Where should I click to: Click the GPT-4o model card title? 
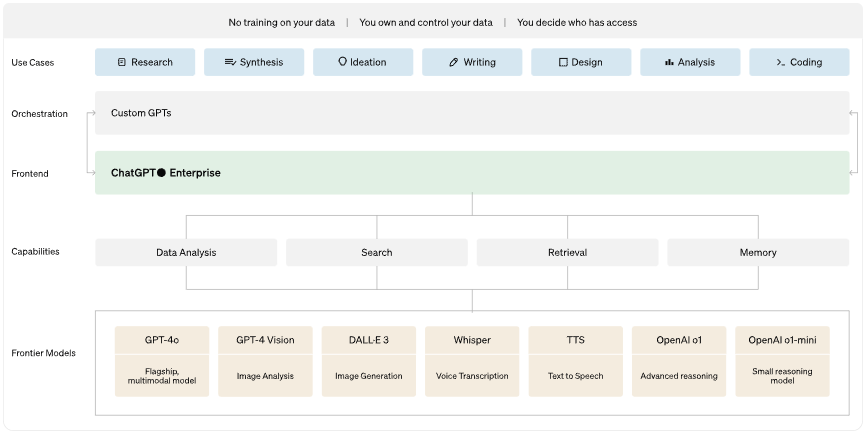(x=162, y=340)
